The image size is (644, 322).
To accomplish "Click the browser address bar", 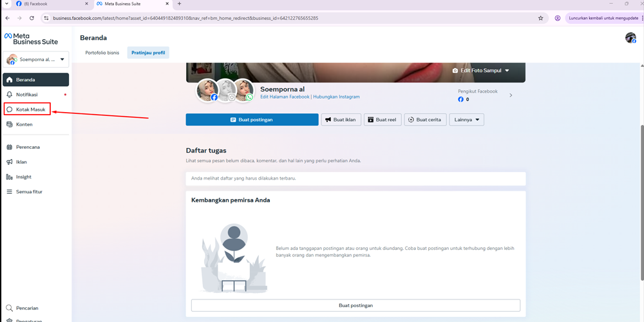I will [x=290, y=18].
